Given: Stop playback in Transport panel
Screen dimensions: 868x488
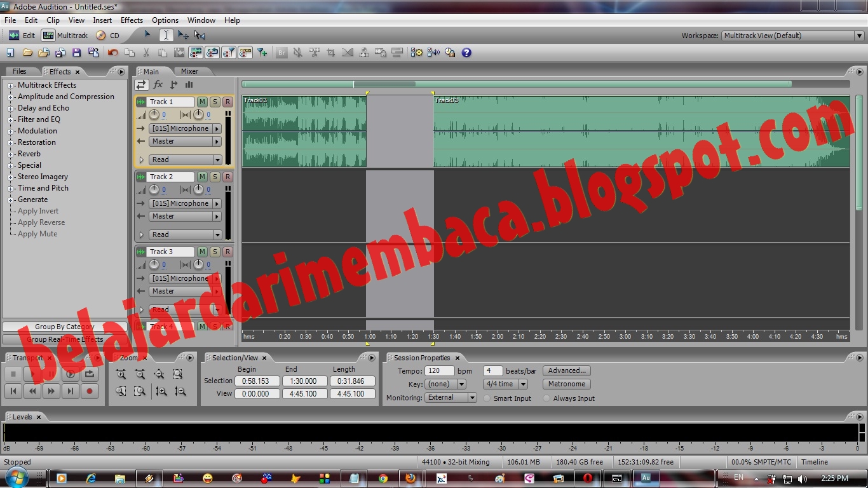Looking at the screenshot, I should click(13, 374).
